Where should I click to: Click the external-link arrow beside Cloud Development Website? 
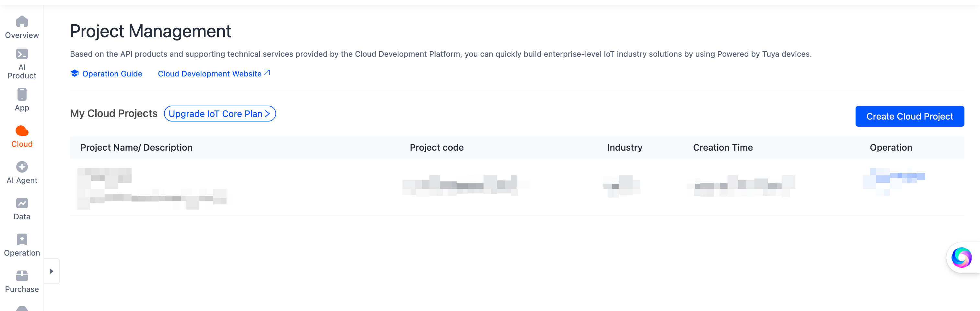[267, 72]
